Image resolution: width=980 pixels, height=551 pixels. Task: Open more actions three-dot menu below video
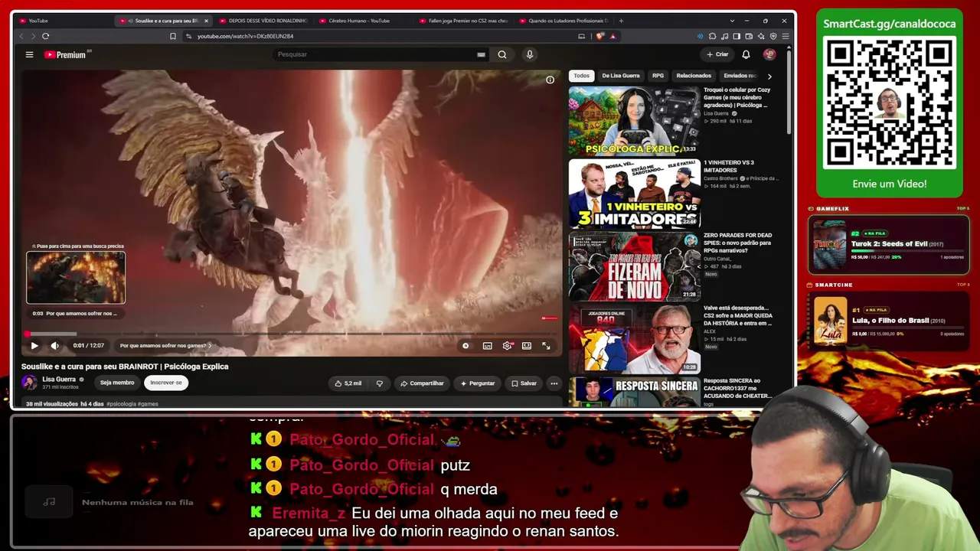point(554,383)
